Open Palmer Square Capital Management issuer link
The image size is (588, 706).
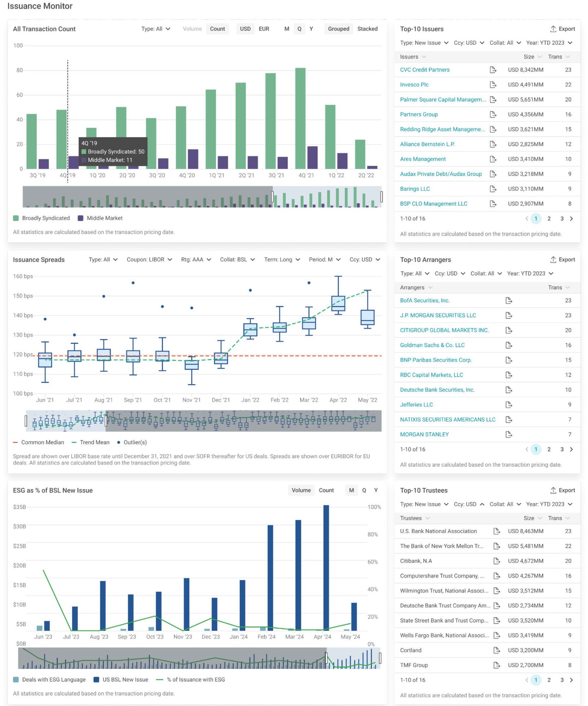point(443,100)
